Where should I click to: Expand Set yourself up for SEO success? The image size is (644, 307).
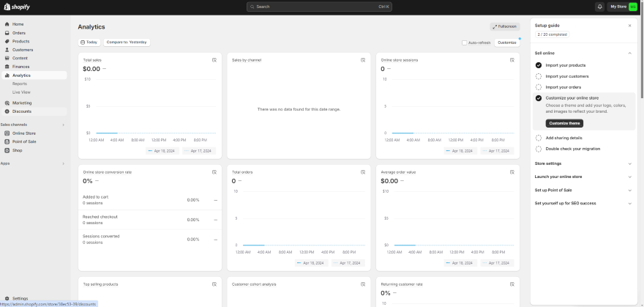pyautogui.click(x=629, y=204)
